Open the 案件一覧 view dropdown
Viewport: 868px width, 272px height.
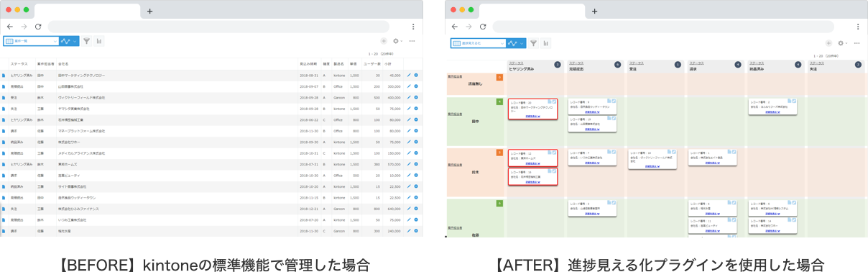[30, 42]
